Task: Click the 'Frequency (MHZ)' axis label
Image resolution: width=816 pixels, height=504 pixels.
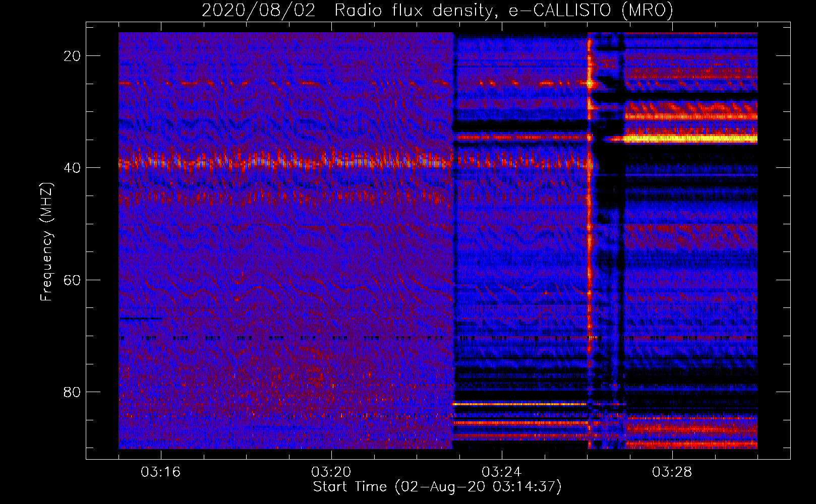Action: tap(46, 242)
